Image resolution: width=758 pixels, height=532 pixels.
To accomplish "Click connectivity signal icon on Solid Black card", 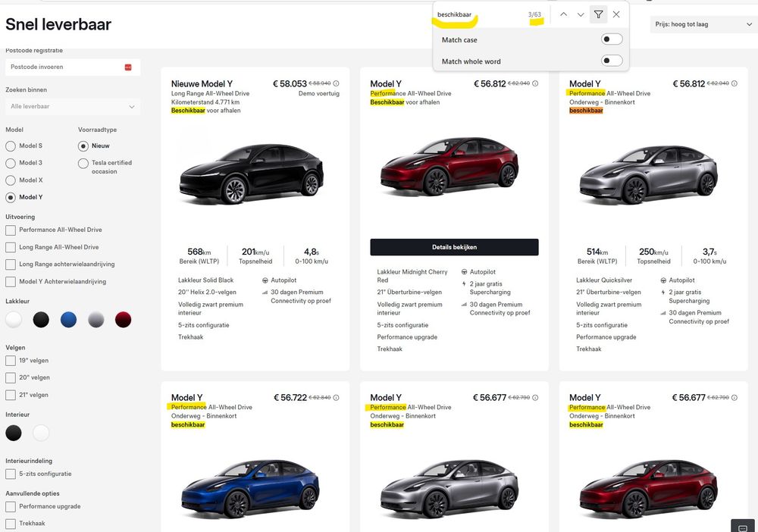I will (265, 293).
